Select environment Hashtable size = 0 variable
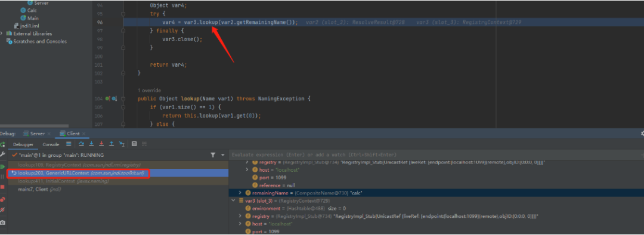Image resolution: width=644 pixels, height=235 pixels. pos(296,208)
